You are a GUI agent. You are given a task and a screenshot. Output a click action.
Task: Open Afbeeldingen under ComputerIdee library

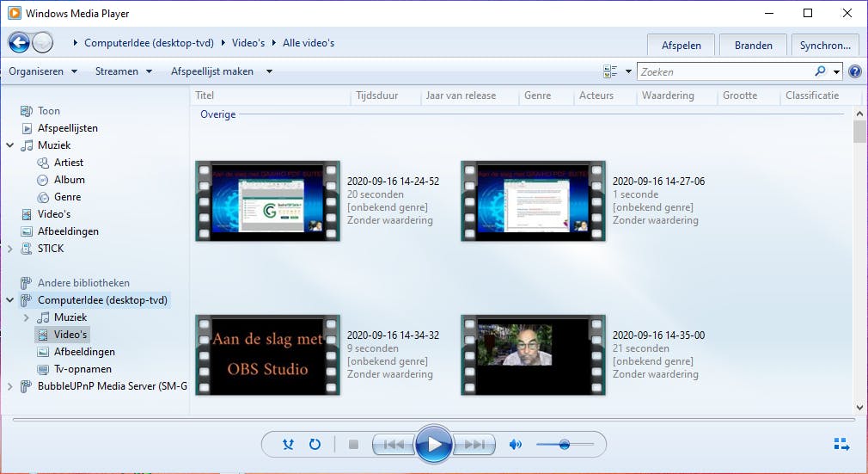coord(84,351)
